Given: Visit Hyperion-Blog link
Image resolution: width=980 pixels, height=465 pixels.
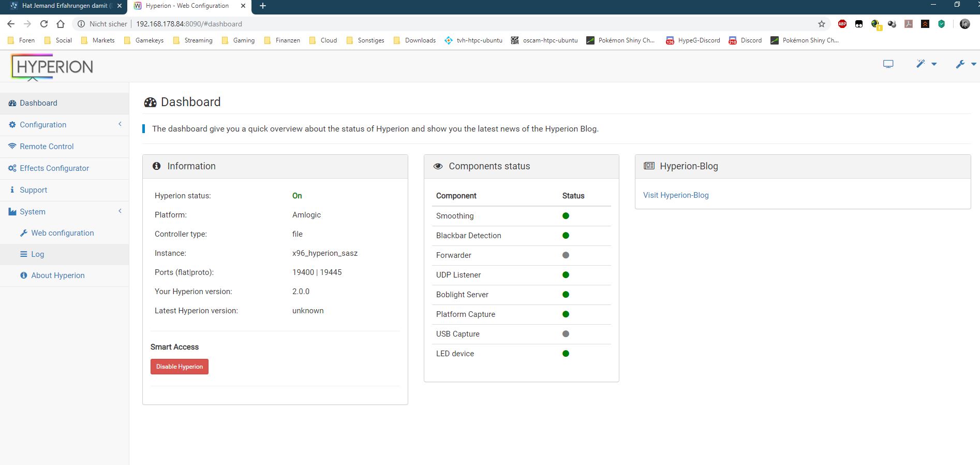Looking at the screenshot, I should [676, 195].
